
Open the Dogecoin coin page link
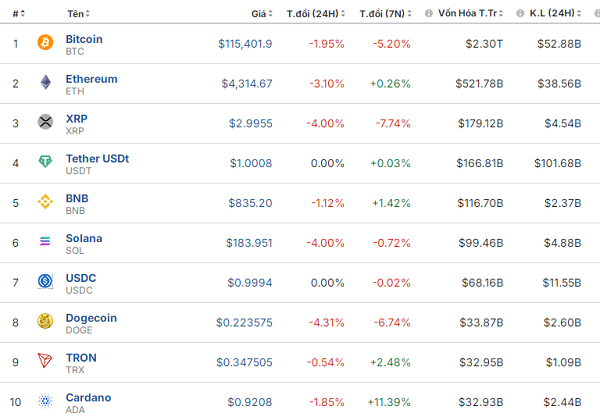(91, 318)
